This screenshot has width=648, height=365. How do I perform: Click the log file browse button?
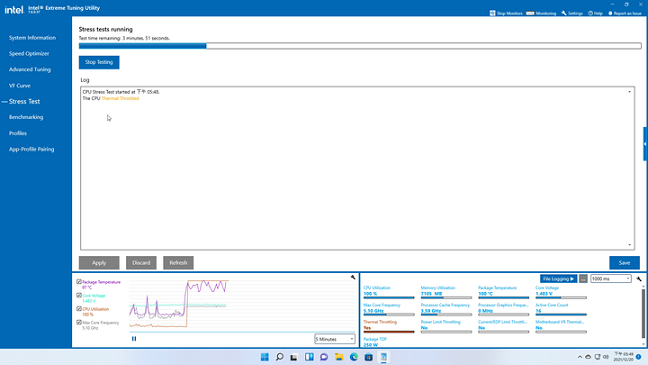[583, 279]
